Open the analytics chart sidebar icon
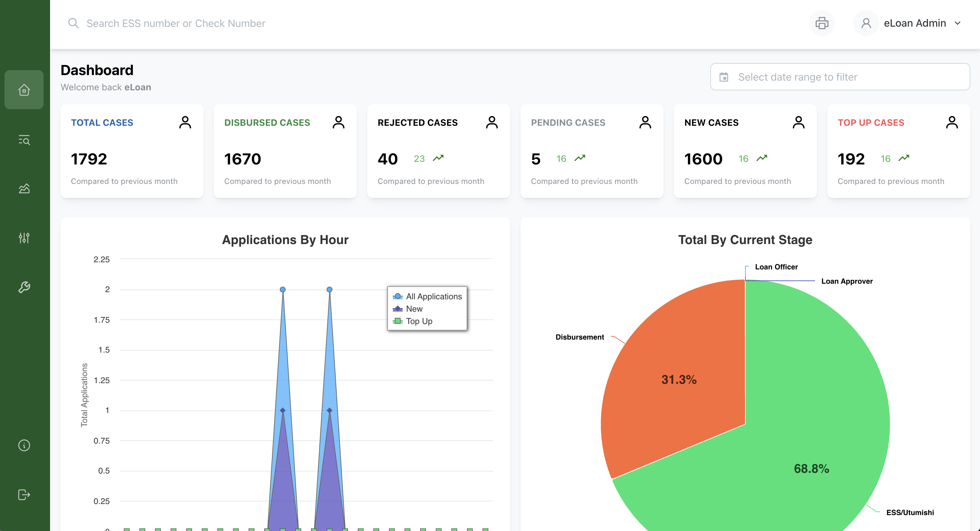Screen dimensions: 980x531 pos(24,189)
